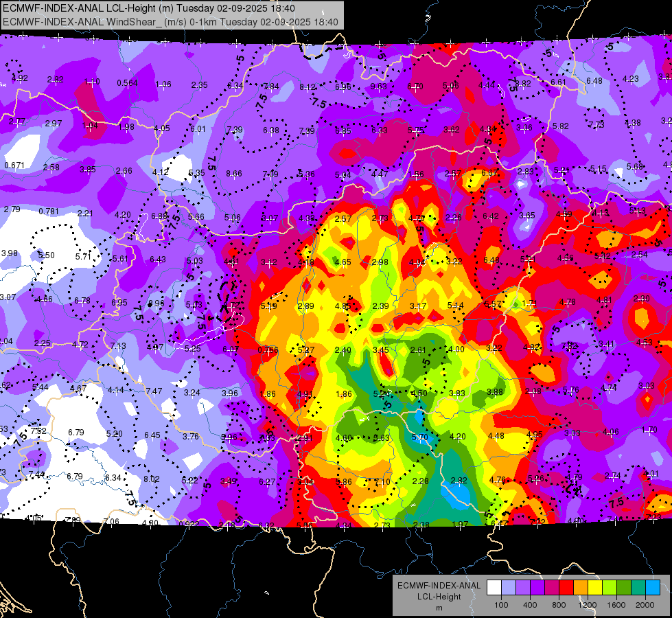672x618 pixels.
Task: Click the LCL-Height title line at top
Action: click(149, 8)
